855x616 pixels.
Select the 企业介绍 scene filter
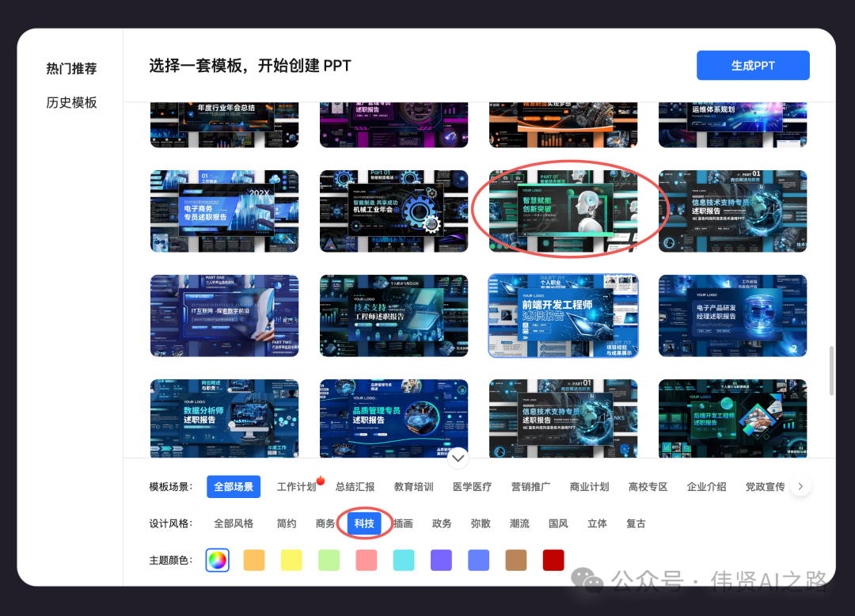point(707,487)
